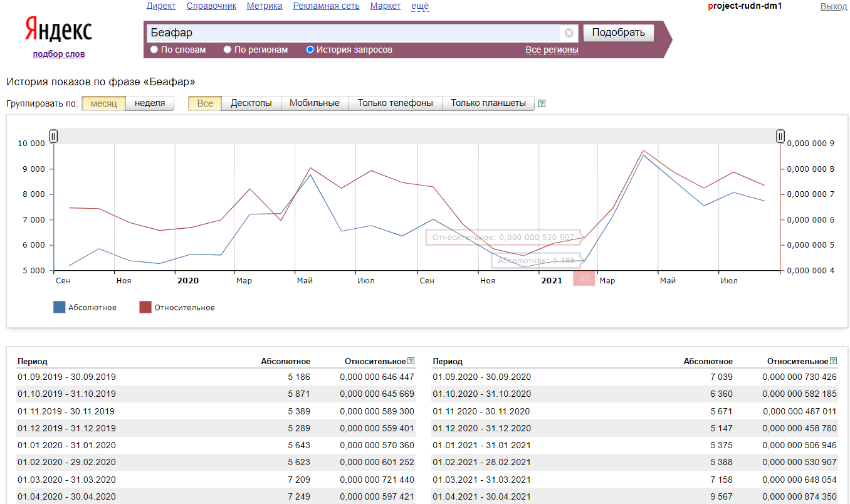850x504 pixels.
Task: Open help icon beside left Относительное header
Action: coord(411,361)
